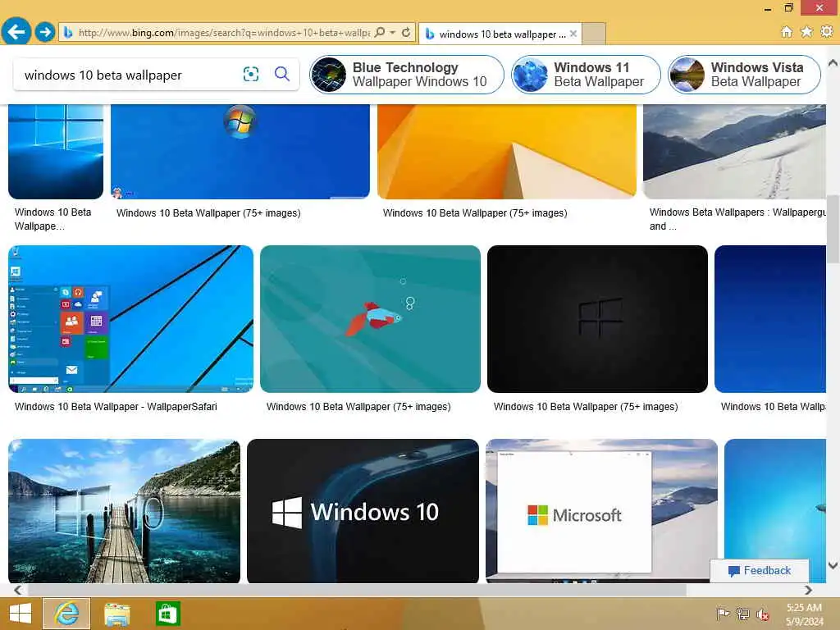Go back with the browser Back arrow

pyautogui.click(x=16, y=32)
